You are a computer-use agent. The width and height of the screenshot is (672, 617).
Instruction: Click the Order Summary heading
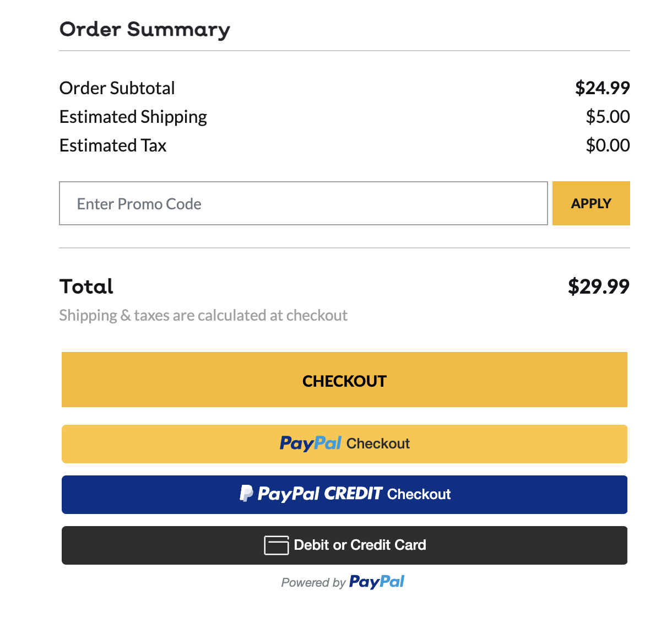(145, 30)
